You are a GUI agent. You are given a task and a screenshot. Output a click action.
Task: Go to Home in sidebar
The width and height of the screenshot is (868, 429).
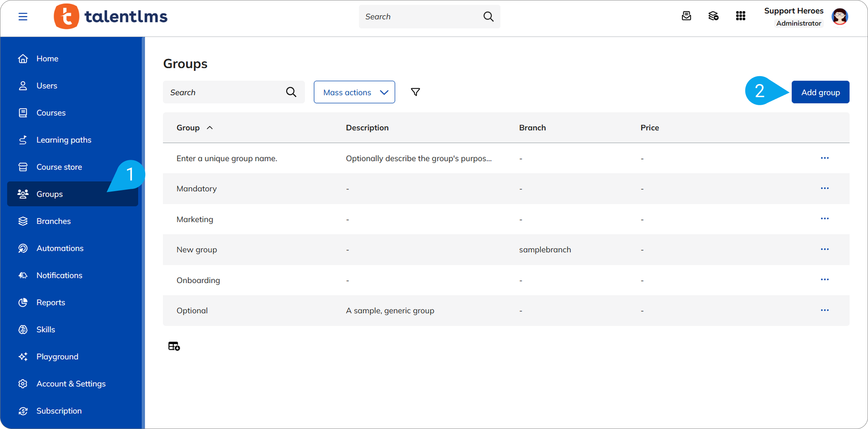tap(72, 58)
